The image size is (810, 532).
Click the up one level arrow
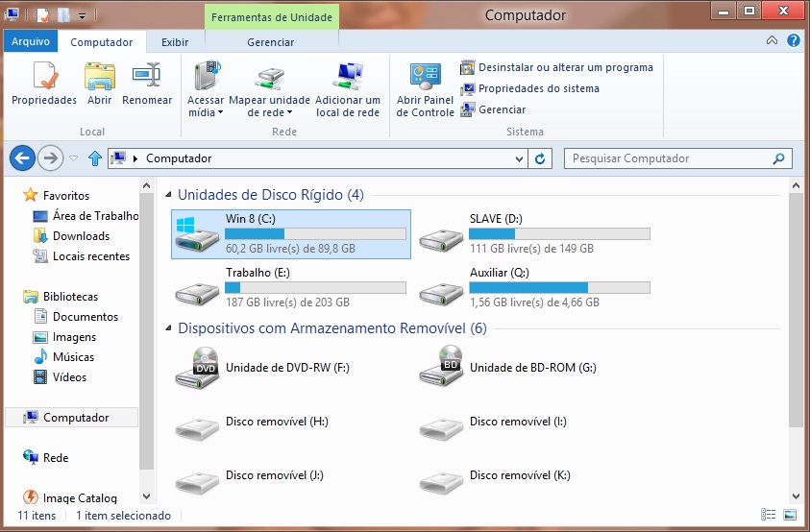95,158
